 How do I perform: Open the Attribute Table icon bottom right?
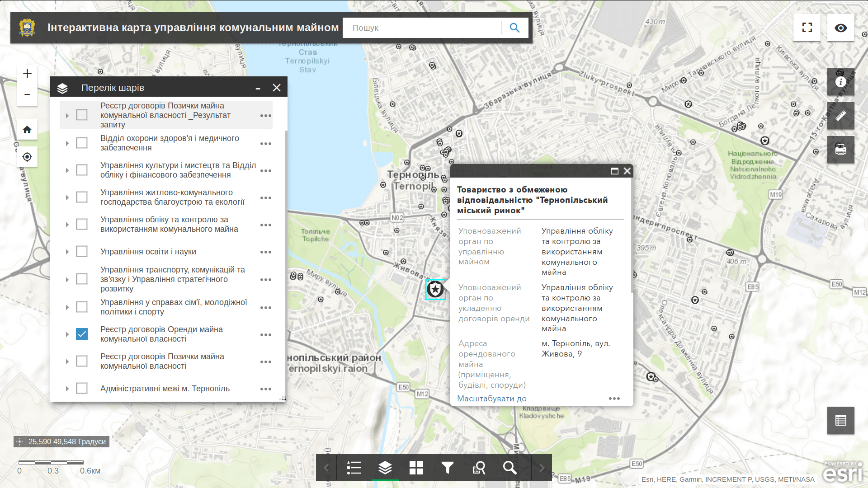[x=840, y=420]
